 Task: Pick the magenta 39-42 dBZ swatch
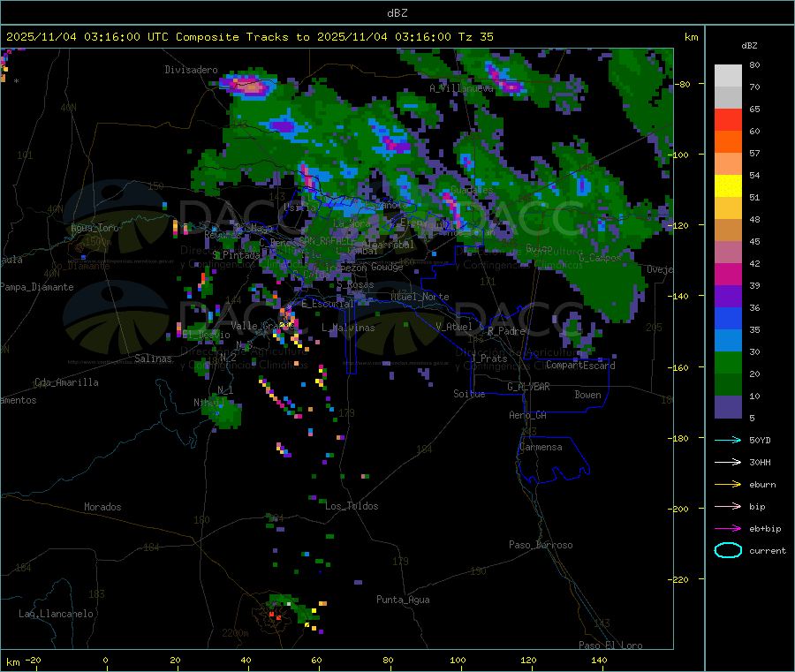coord(728,274)
